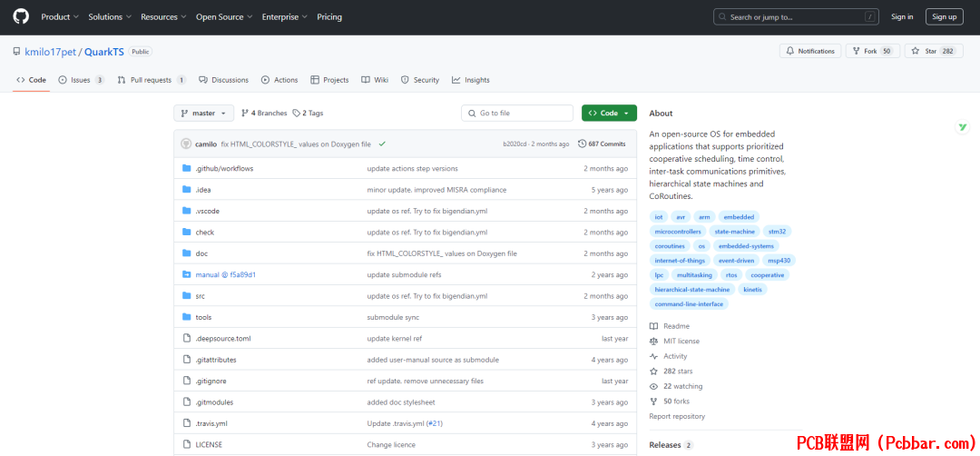Click the camilo avatar icon
Viewport: 980px width, 456px height.
(186, 144)
